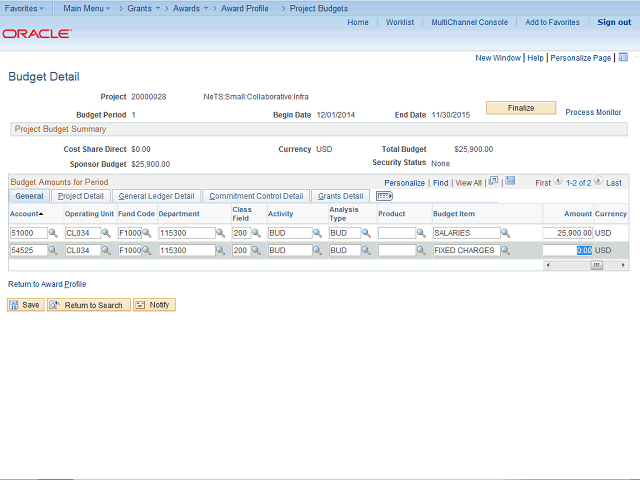640x480 pixels.
Task: Click the grid's horizontal scrollbar thumb
Action: point(597,265)
